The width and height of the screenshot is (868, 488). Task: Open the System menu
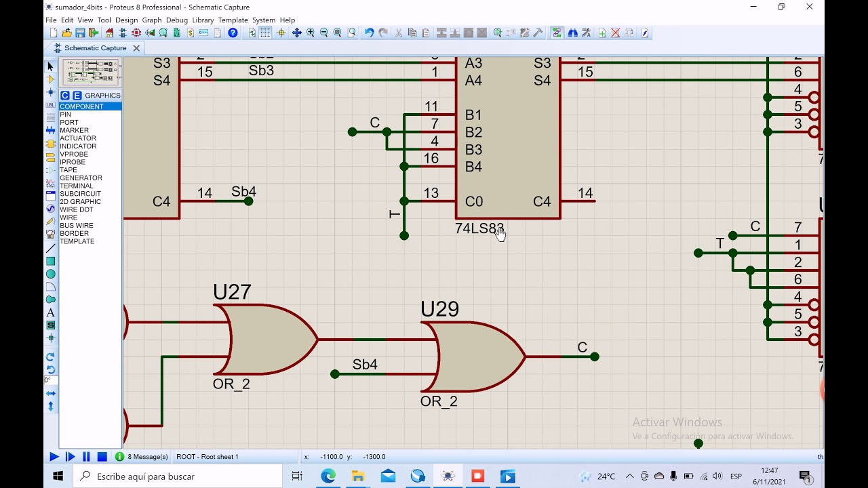tap(264, 20)
